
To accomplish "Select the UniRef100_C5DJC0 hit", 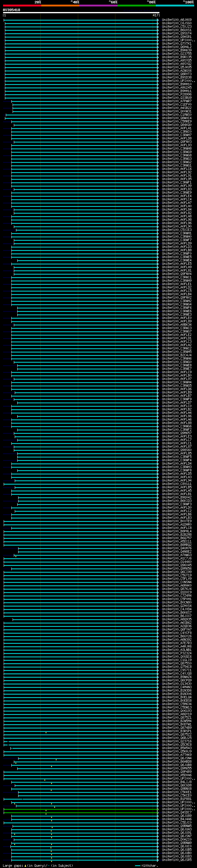I will pyautogui.click(x=177, y=822).
